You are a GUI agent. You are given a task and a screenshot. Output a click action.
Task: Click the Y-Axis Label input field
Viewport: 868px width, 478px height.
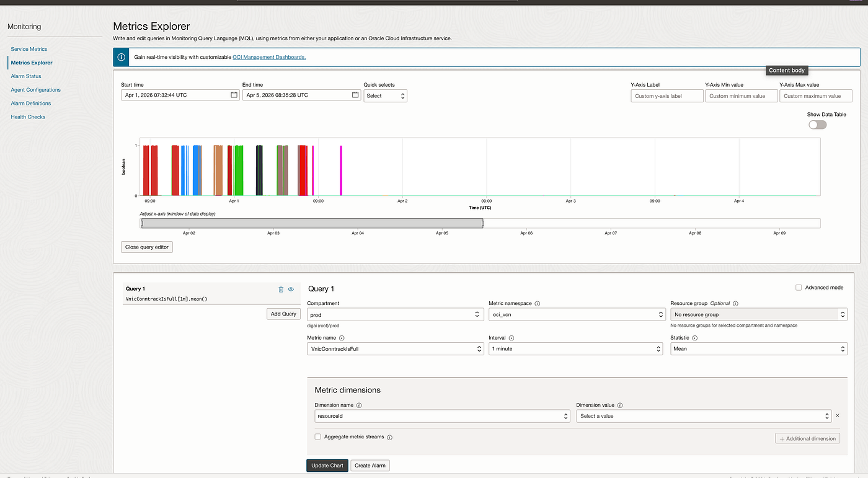coord(667,96)
